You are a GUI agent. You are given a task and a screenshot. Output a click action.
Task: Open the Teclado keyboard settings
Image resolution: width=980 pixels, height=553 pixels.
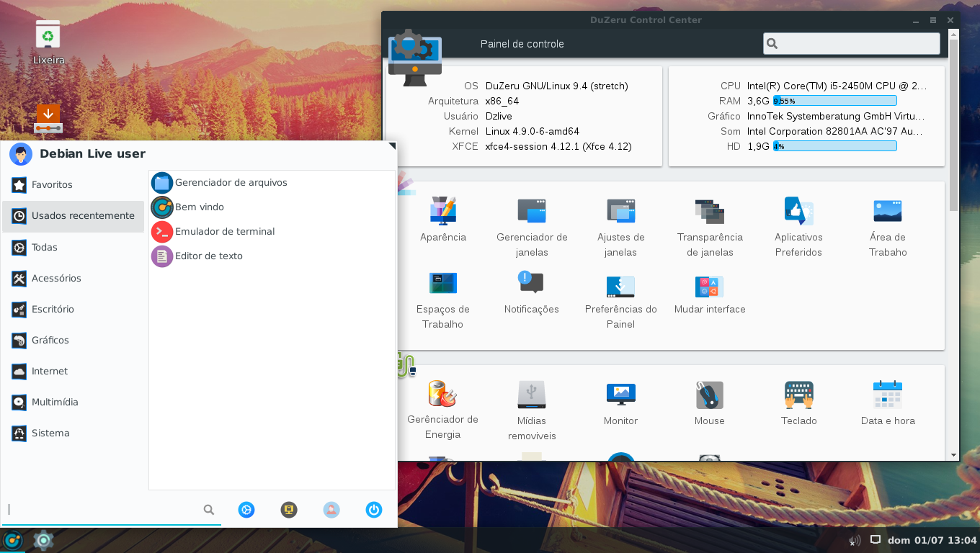click(798, 395)
